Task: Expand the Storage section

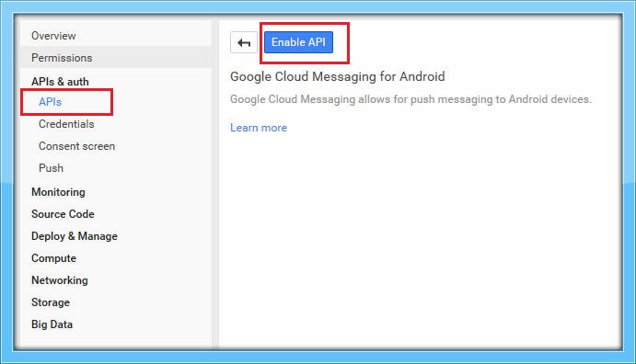Action: (x=51, y=302)
